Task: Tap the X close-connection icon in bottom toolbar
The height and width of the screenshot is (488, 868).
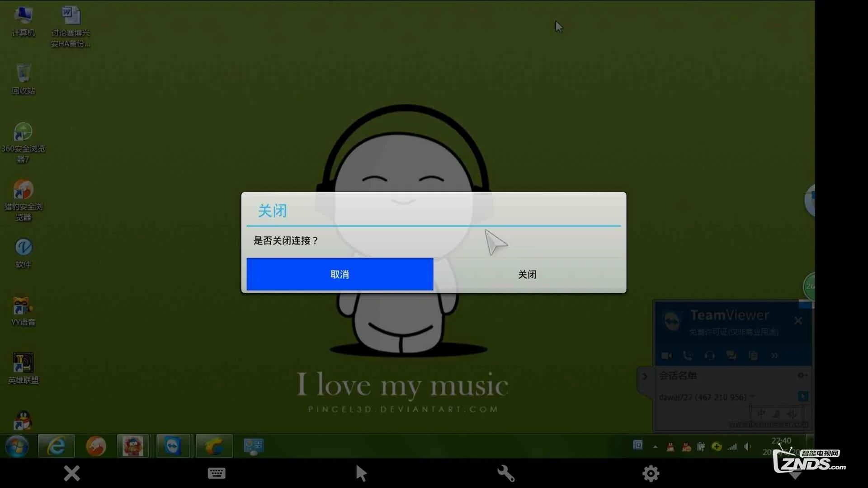Action: (71, 473)
